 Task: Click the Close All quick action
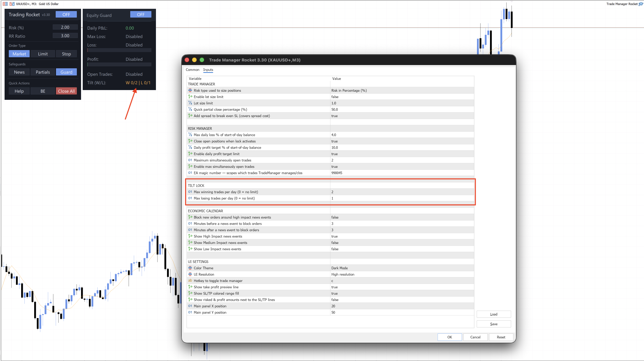[66, 91]
